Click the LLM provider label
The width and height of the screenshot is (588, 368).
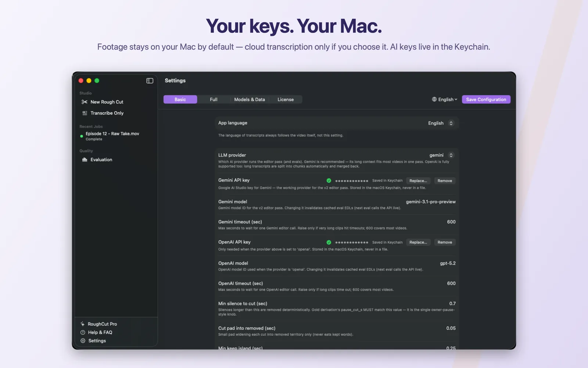232,155
